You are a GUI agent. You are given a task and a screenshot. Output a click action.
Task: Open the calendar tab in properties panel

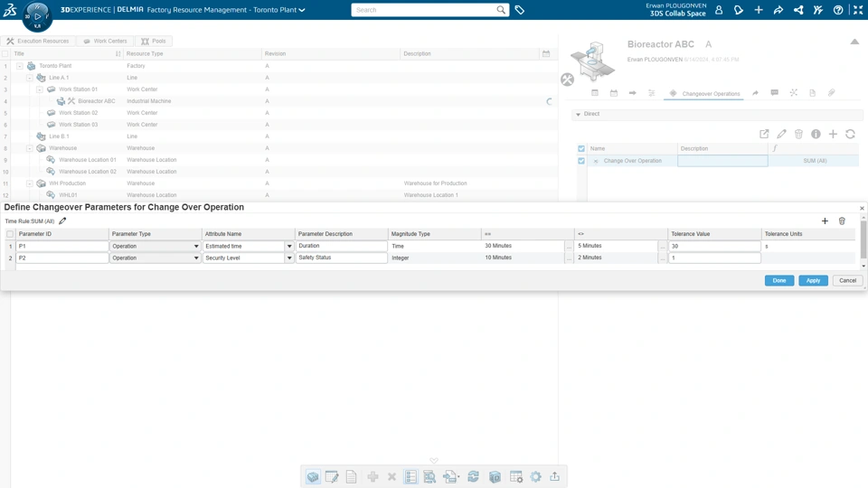click(614, 93)
